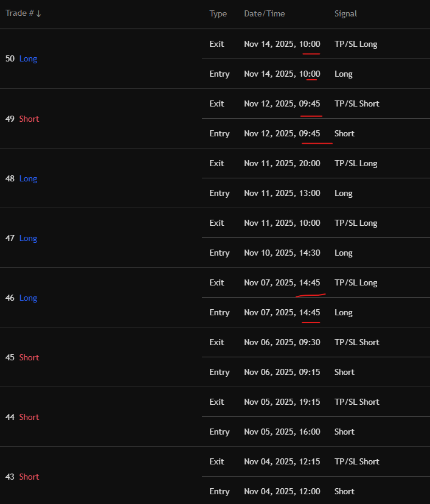Select trade 44 Short row label

[22, 417]
